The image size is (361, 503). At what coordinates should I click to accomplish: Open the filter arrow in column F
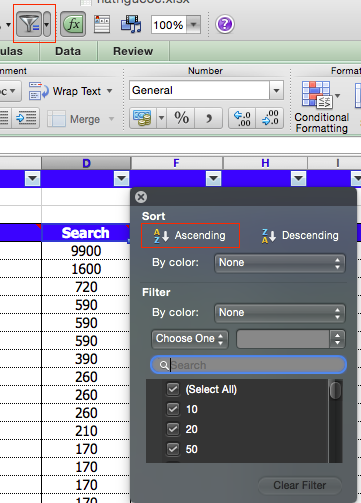tap(214, 179)
